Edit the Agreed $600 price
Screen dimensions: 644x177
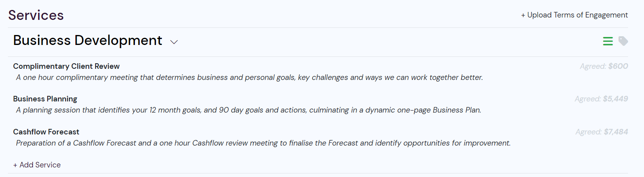click(x=604, y=66)
